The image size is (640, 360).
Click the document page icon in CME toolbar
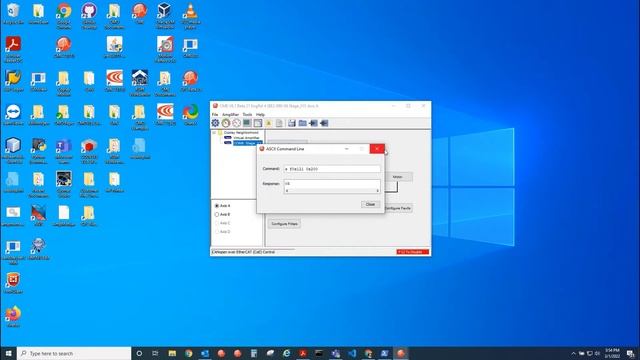pos(279,123)
